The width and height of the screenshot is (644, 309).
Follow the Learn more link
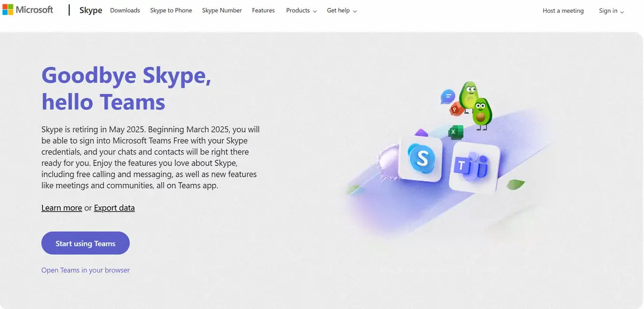(x=62, y=208)
